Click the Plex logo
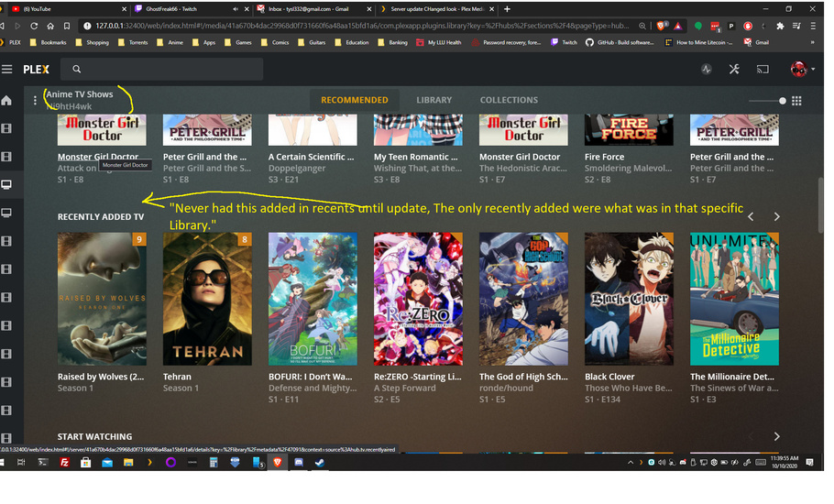This screenshot has height=504, width=834. pyautogui.click(x=36, y=69)
